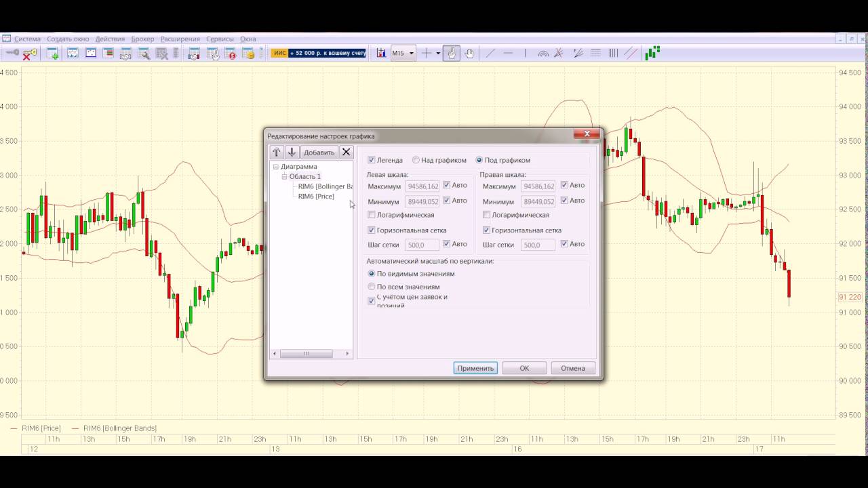Select the diagonal trend line tool
The width and height of the screenshot is (868, 488).
click(x=490, y=53)
